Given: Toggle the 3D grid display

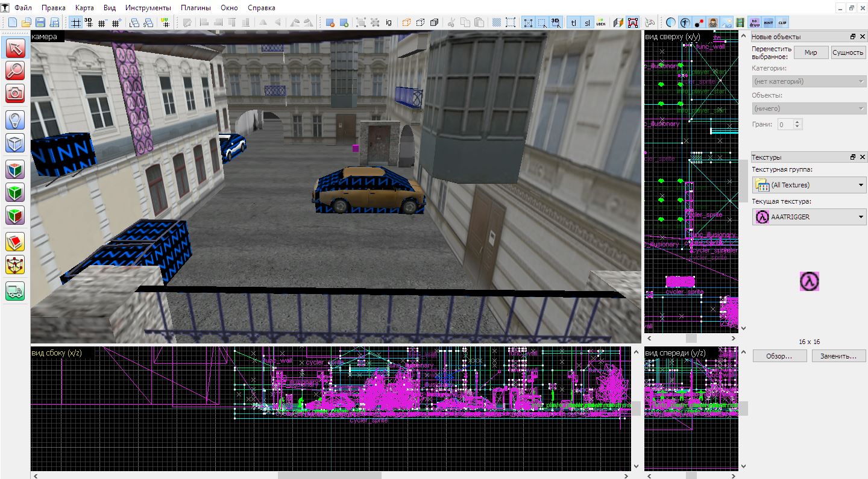Looking at the screenshot, I should pos(89,22).
